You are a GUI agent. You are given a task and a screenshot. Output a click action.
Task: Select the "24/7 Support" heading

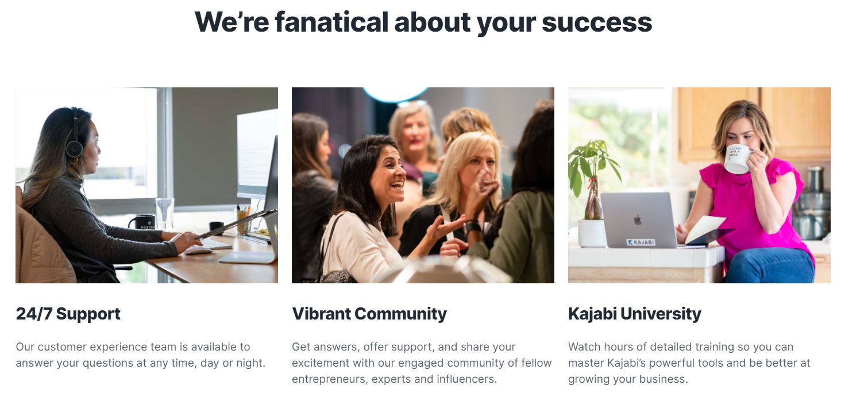click(68, 314)
